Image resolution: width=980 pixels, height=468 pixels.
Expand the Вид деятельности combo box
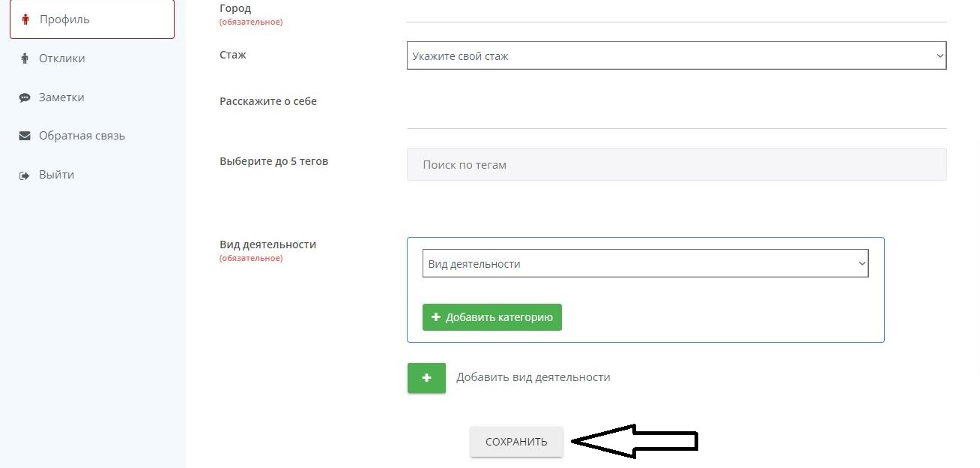pos(644,264)
